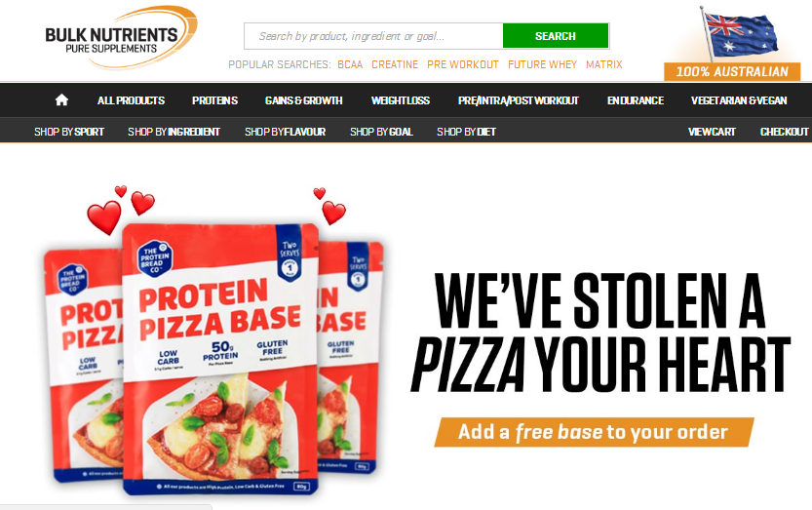This screenshot has height=510, width=812.
Task: Open the Vegetarian & Vegan menu
Action: pos(739,100)
